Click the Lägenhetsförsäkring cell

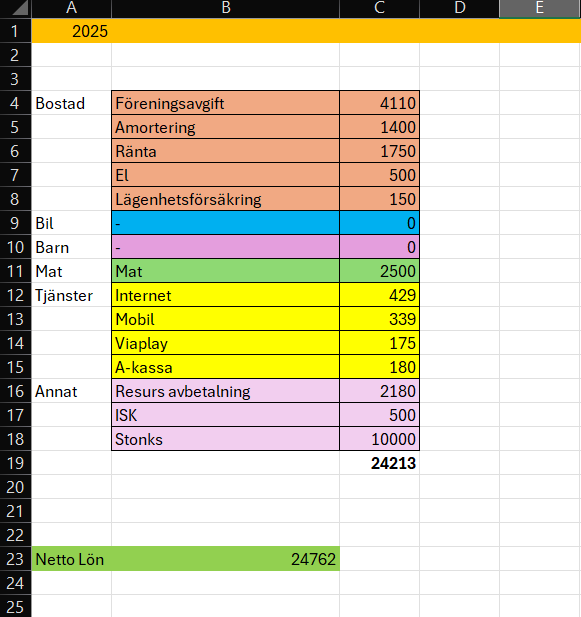[x=225, y=199]
